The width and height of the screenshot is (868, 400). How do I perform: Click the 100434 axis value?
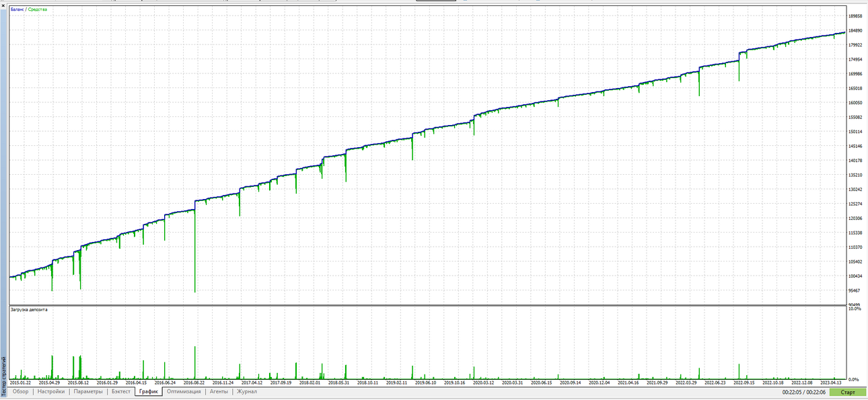point(856,276)
